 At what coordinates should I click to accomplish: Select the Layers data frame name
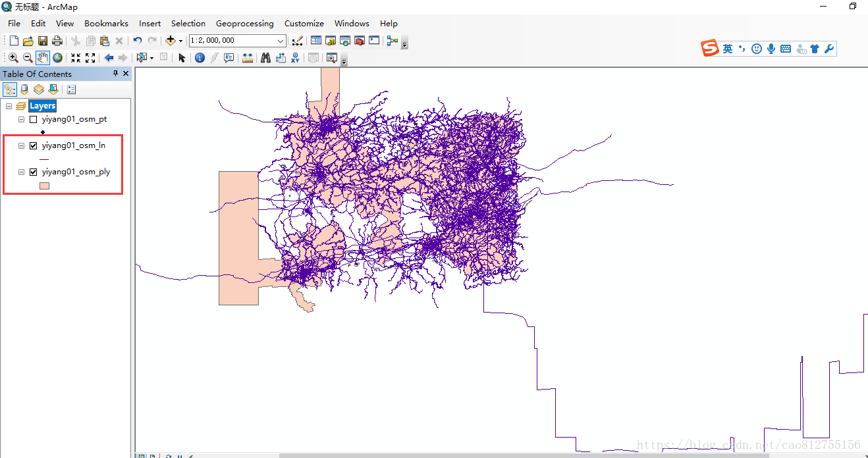click(x=42, y=106)
